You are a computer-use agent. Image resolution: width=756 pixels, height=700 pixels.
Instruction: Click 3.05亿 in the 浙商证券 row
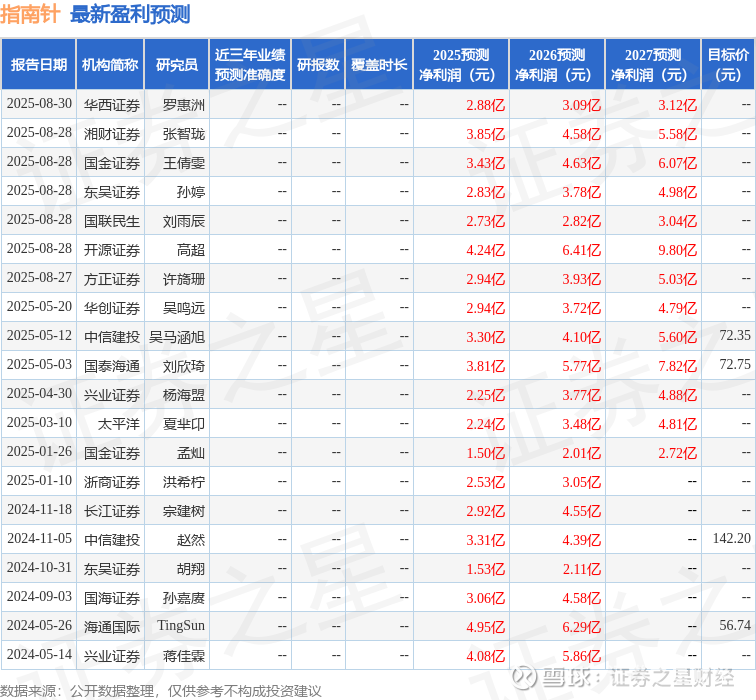(581, 482)
